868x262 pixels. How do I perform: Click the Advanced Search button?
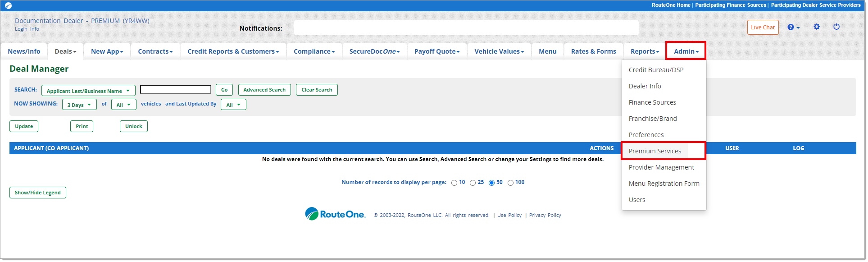264,90
